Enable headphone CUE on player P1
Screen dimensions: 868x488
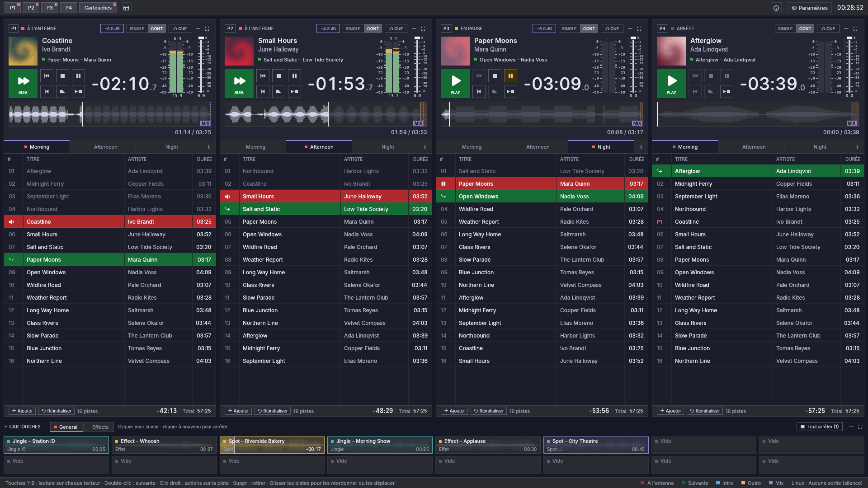point(180,28)
